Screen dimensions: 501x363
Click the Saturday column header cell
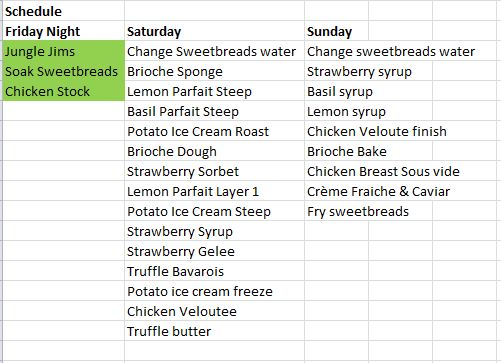coord(214,31)
